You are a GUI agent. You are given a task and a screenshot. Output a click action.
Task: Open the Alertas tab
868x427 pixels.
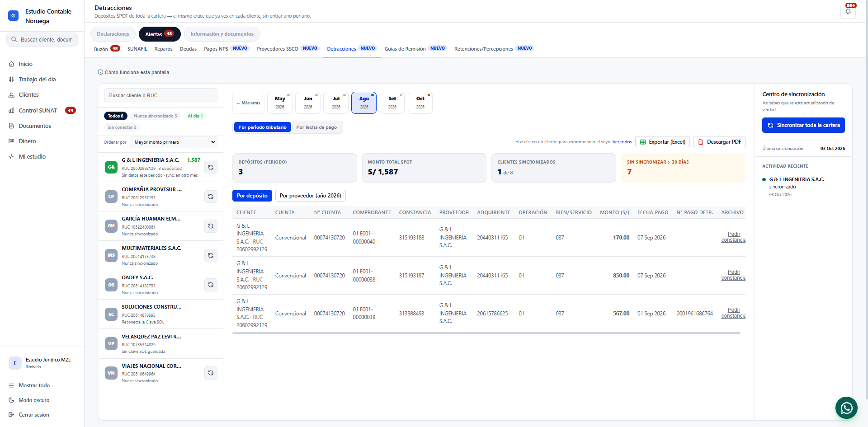[160, 34]
